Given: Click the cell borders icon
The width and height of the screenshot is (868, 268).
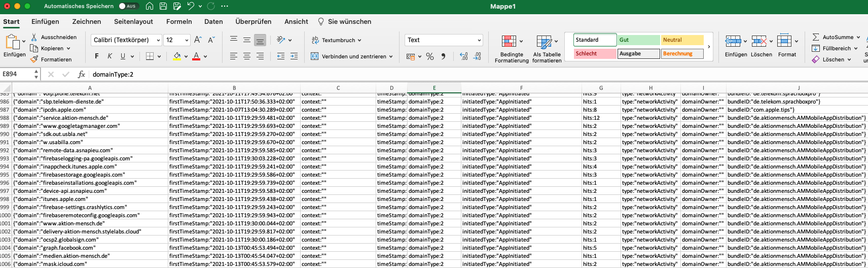Looking at the screenshot, I should [x=150, y=56].
